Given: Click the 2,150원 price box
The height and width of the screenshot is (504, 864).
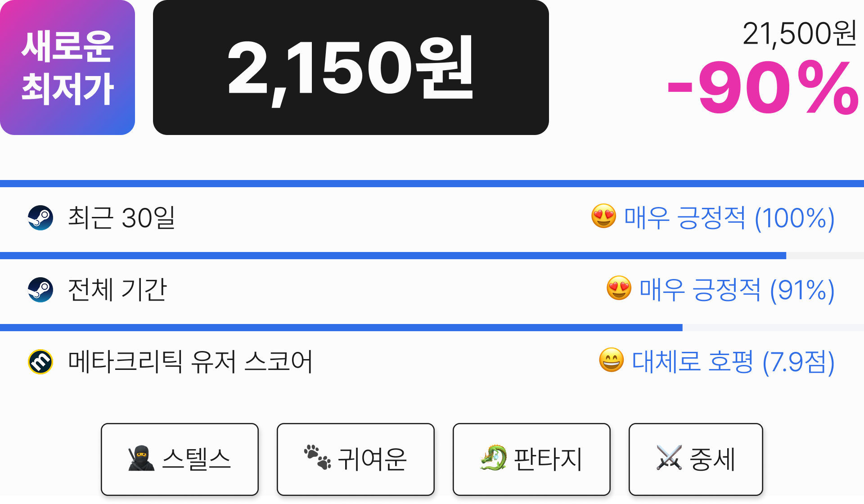Looking at the screenshot, I should (351, 67).
